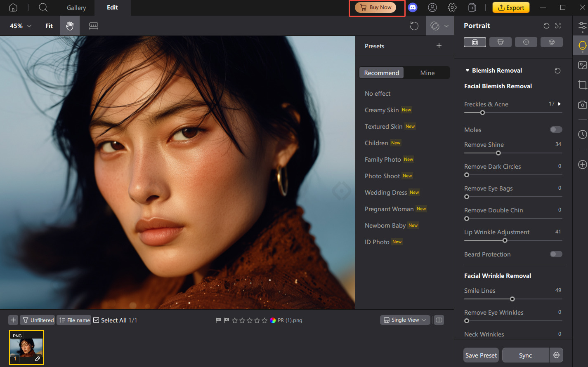588x367 pixels.
Task: Click the Remove Shine slider handle
Action: (x=498, y=153)
